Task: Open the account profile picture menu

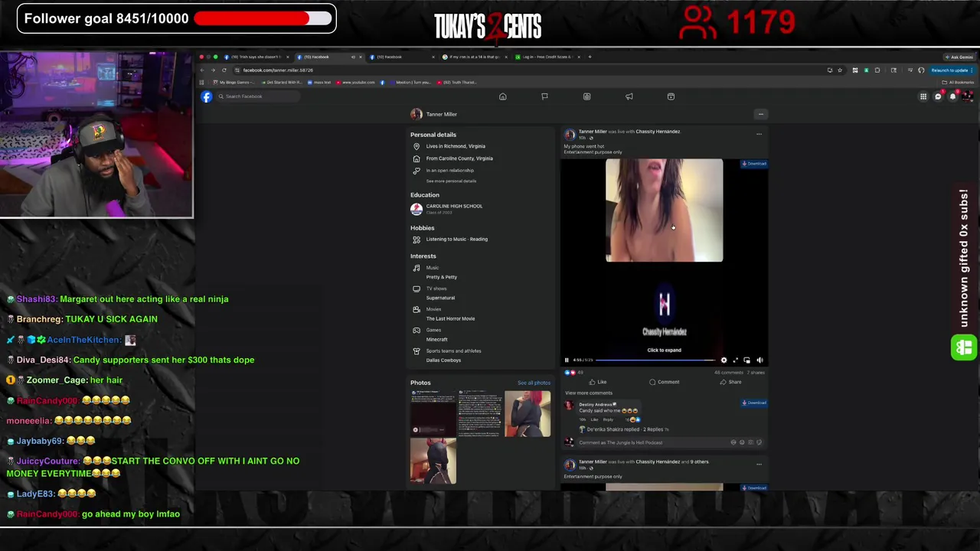Action: tap(967, 96)
